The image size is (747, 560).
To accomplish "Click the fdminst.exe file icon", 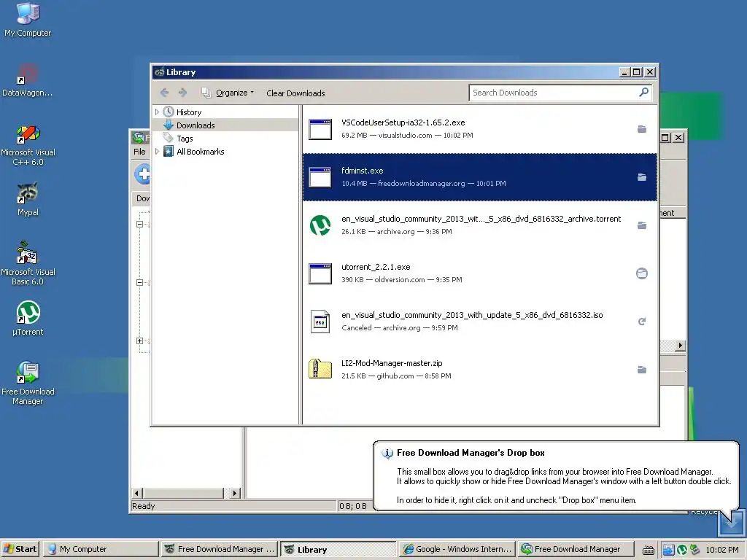I will coord(320,177).
